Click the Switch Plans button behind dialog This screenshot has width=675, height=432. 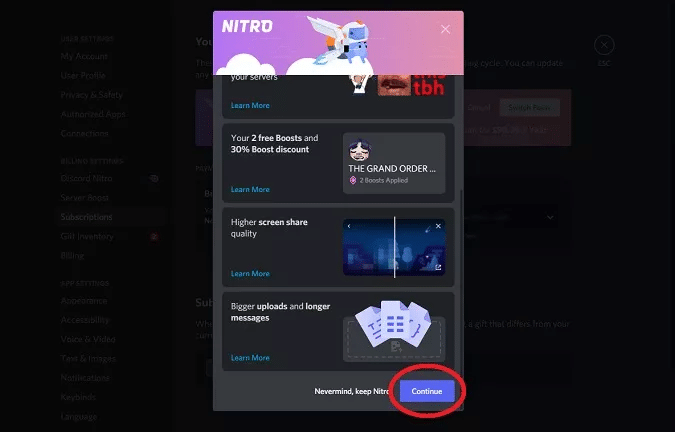click(x=529, y=108)
